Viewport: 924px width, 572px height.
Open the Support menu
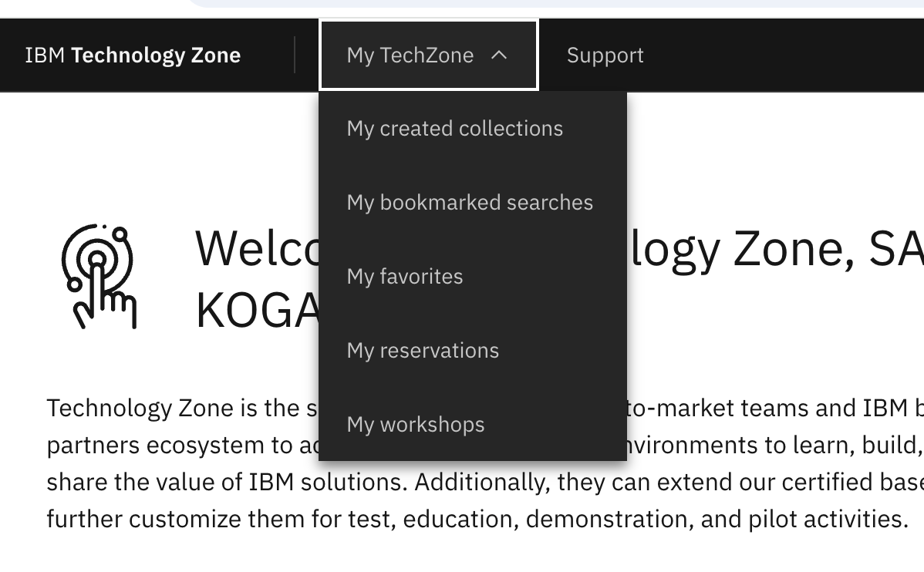click(605, 55)
